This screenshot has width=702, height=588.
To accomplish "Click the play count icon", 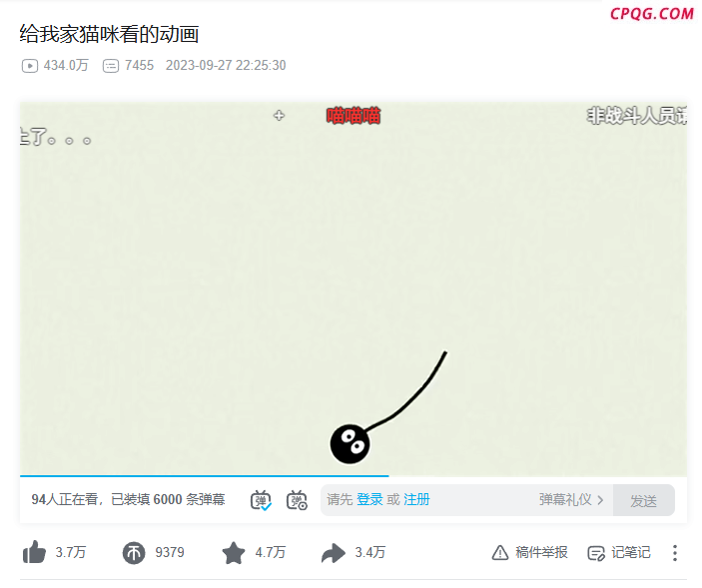I will [30, 66].
